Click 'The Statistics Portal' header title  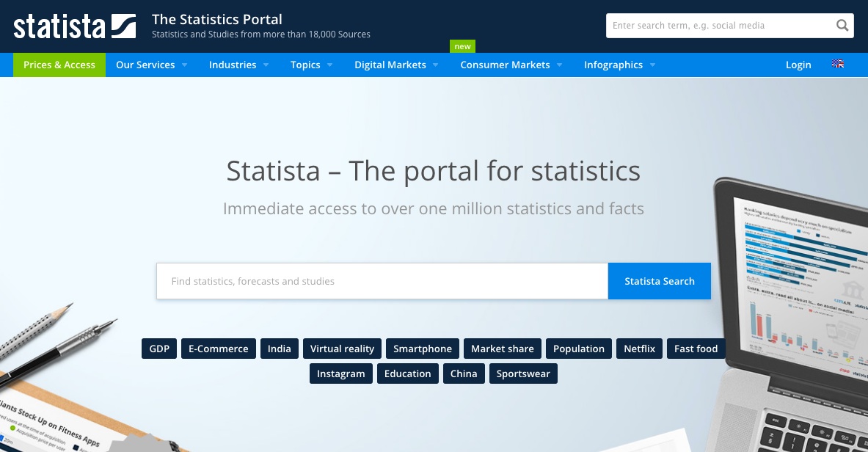217,19
